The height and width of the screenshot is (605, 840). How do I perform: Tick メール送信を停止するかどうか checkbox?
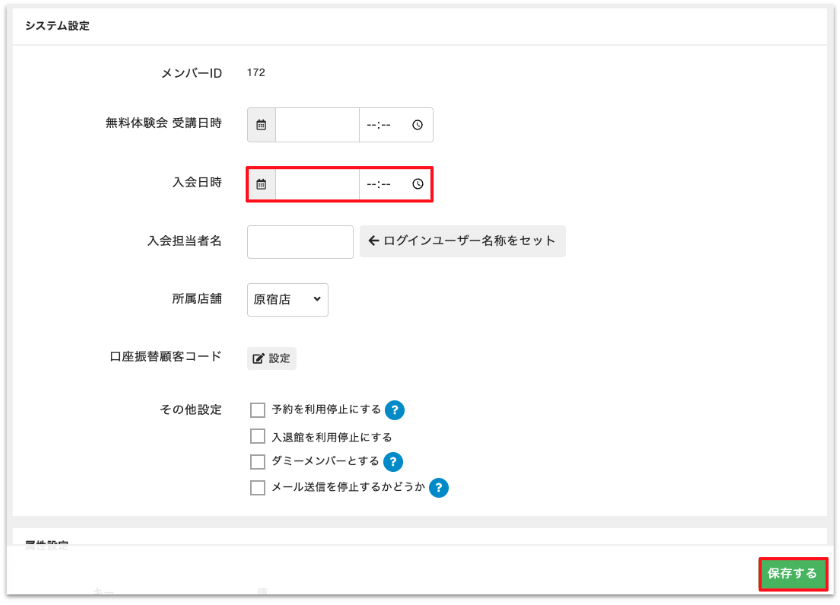click(x=258, y=488)
